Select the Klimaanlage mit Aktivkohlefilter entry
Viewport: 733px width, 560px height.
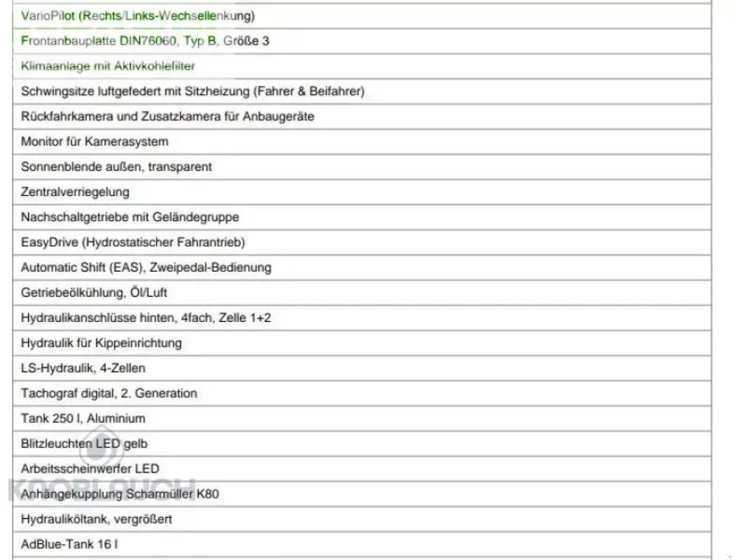point(108,66)
